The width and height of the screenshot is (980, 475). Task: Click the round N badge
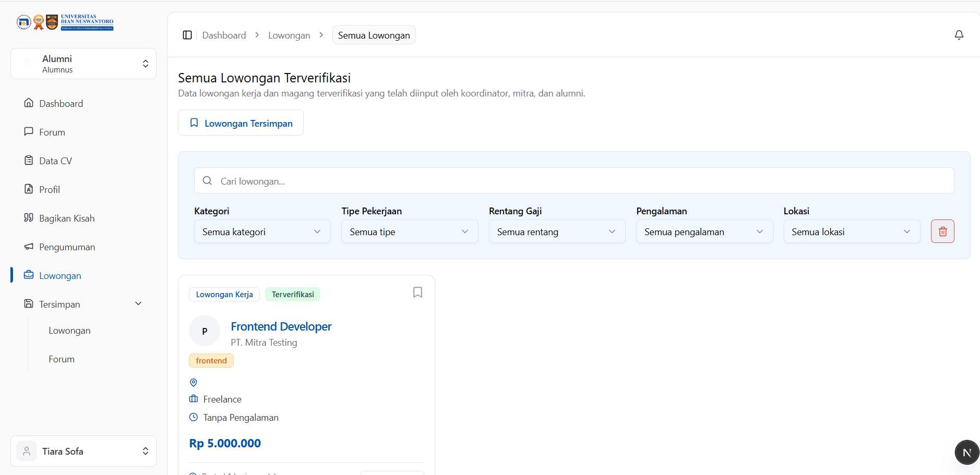click(967, 452)
